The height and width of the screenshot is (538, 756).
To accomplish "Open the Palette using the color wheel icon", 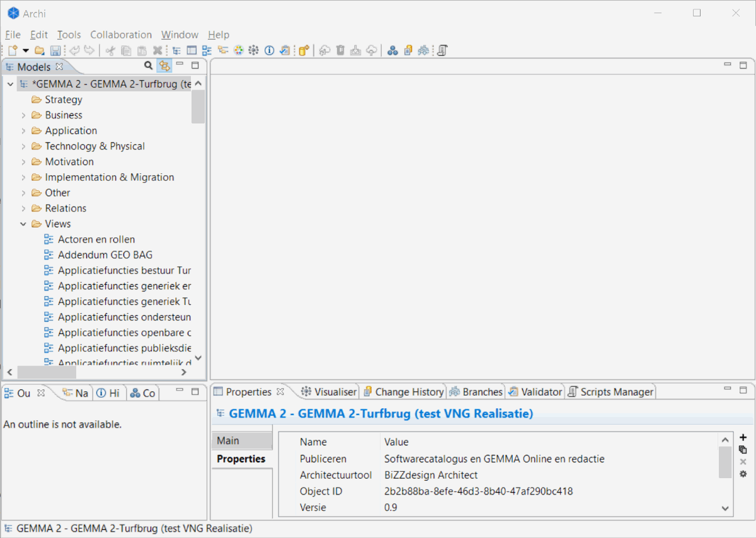I will 238,50.
